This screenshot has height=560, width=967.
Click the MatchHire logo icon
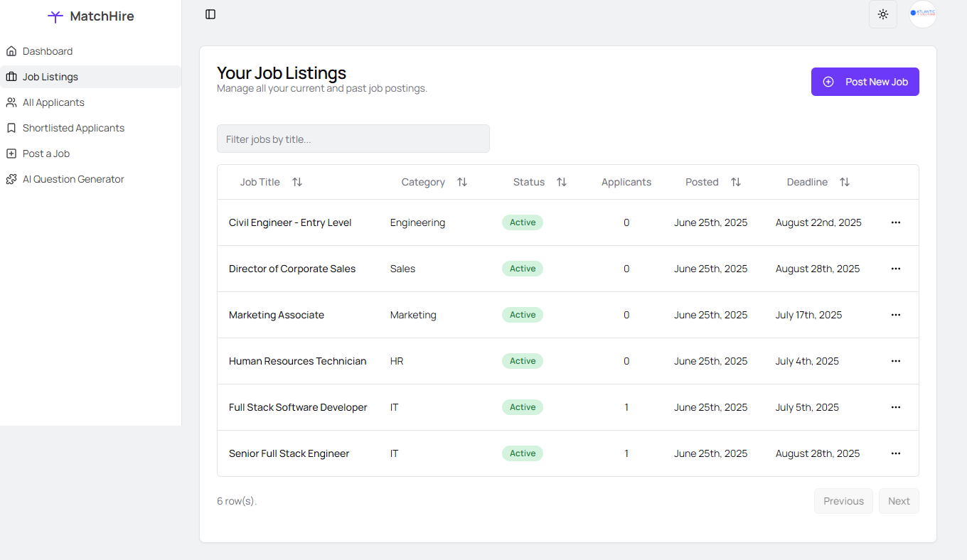[x=55, y=16]
